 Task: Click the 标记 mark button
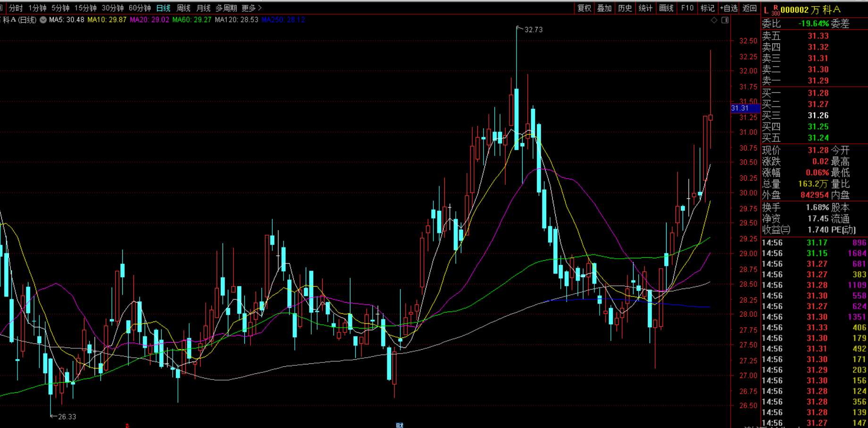point(708,8)
